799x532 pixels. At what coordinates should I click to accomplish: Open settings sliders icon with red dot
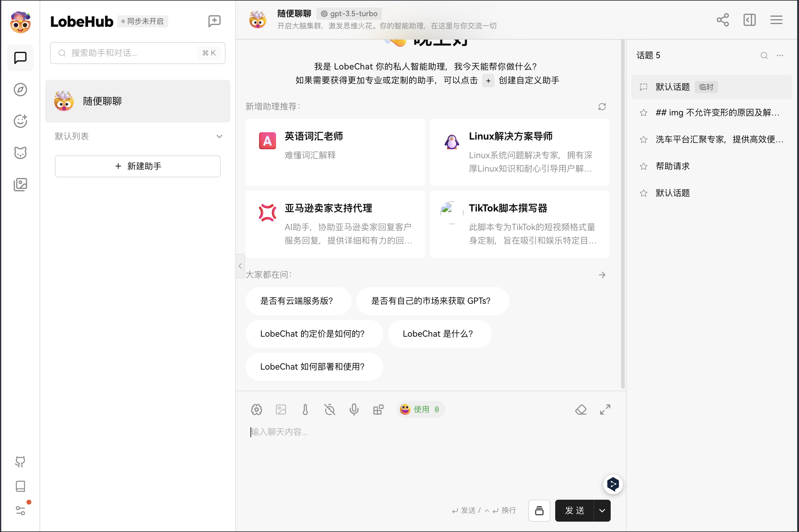tap(20, 510)
